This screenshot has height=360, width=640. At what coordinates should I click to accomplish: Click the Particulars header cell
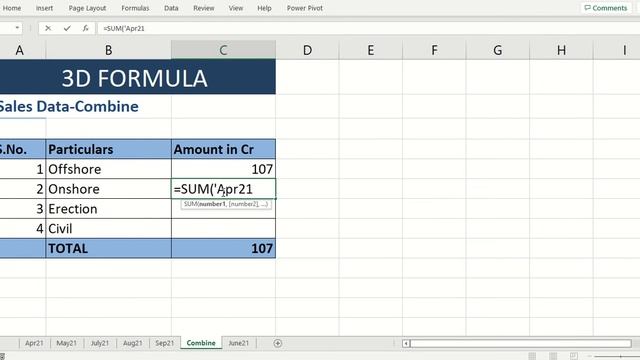[109, 149]
